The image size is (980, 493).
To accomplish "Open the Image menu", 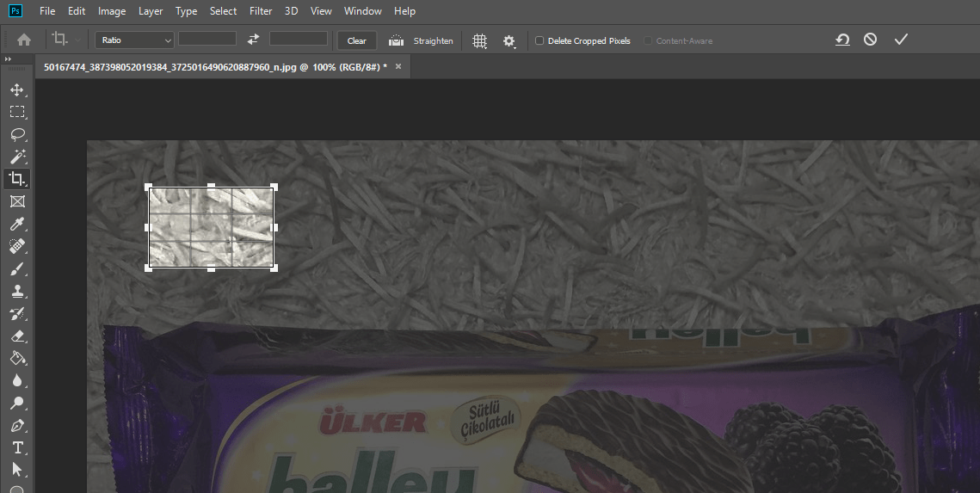I will pos(112,11).
